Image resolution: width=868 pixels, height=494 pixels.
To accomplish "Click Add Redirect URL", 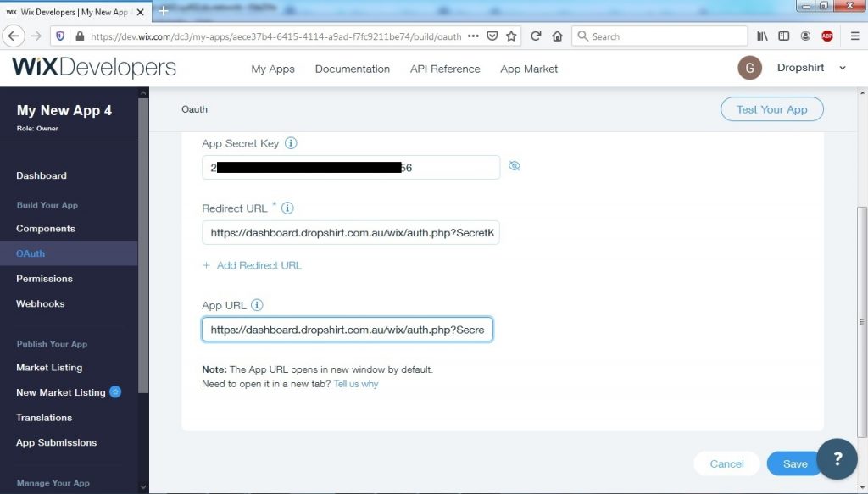I will pos(259,265).
